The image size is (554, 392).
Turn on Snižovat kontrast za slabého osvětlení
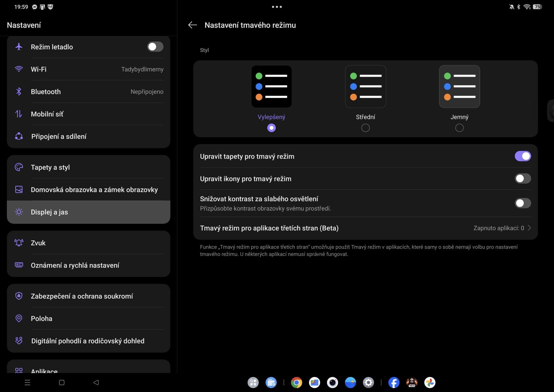[523, 203]
